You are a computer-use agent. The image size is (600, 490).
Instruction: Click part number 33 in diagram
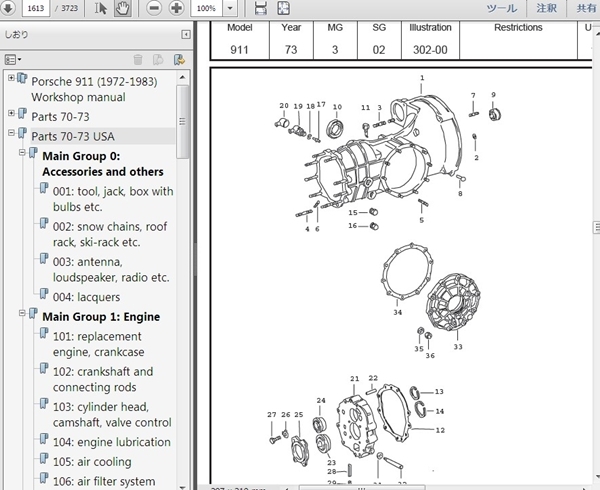(x=458, y=347)
